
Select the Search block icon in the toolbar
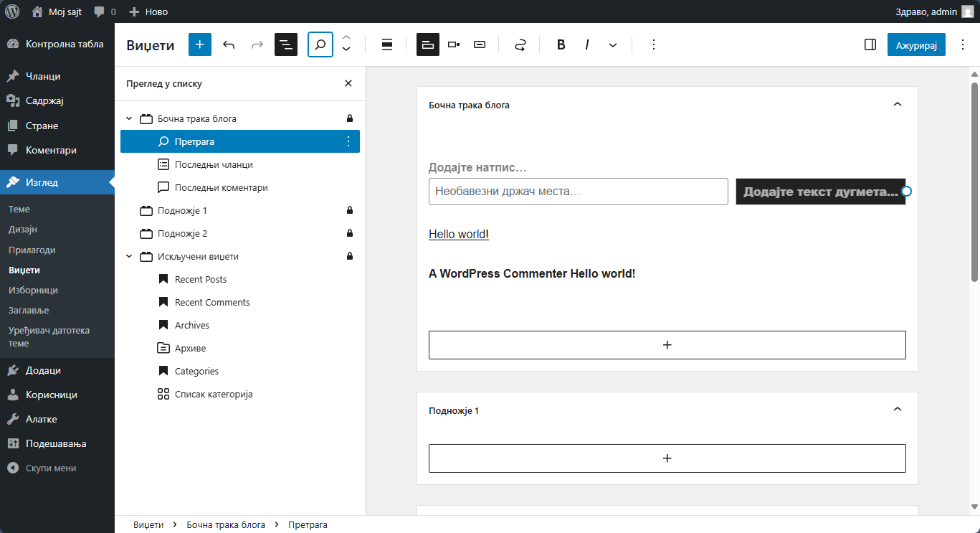[x=320, y=44]
